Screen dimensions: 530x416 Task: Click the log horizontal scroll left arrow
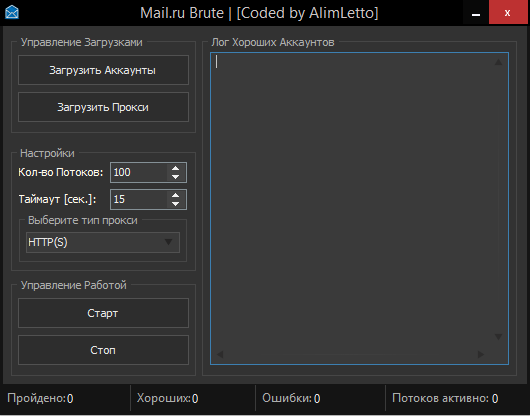click(x=220, y=354)
